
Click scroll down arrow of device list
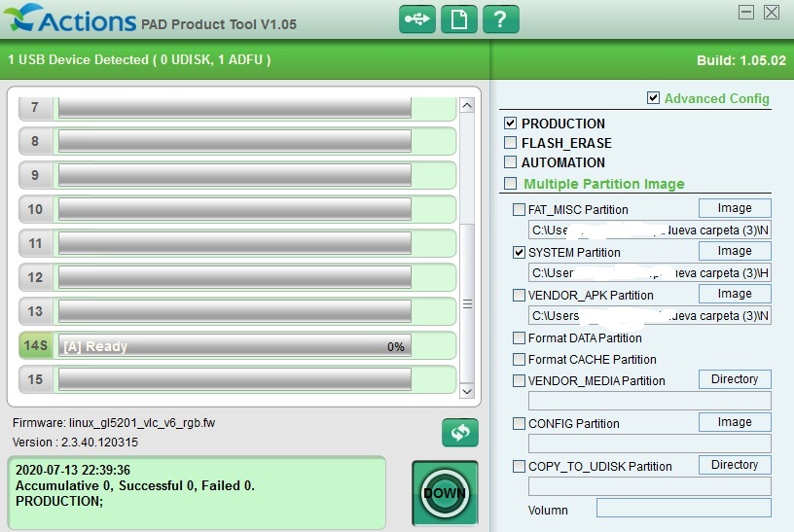[x=467, y=391]
